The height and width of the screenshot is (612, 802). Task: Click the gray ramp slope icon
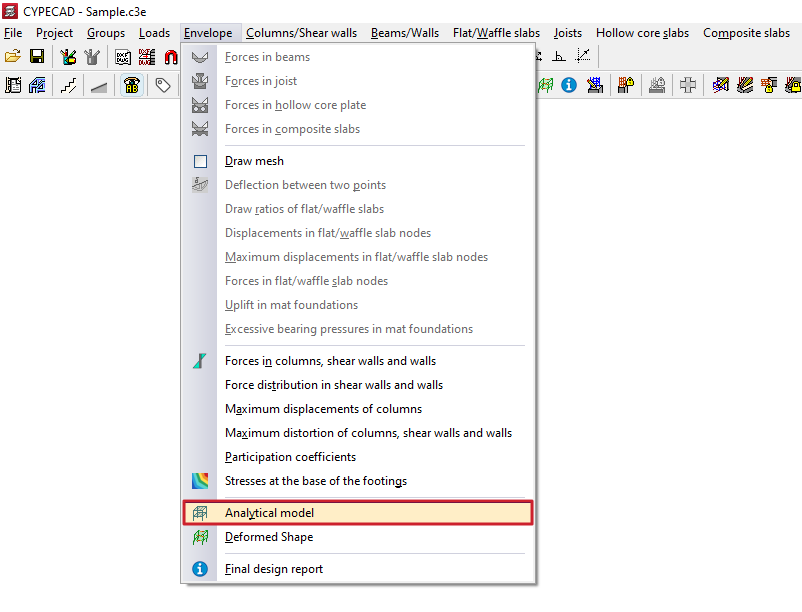click(99, 87)
